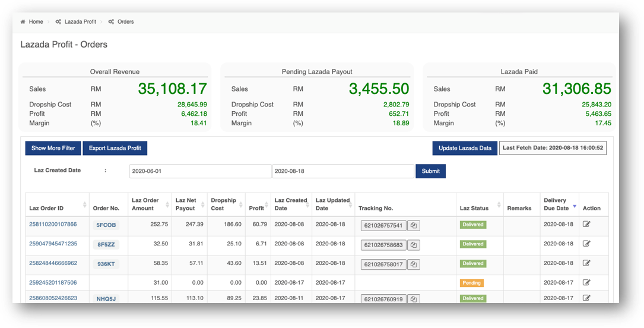Click Delivered status badge for order 5FCOB
Image resolution: width=644 pixels, height=328 pixels.
(x=472, y=225)
